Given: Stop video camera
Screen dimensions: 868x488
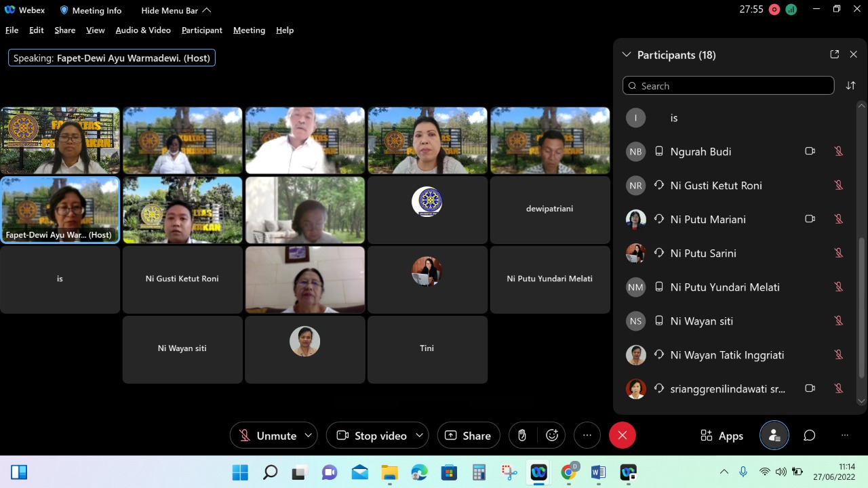Looking at the screenshot, I should [x=372, y=435].
